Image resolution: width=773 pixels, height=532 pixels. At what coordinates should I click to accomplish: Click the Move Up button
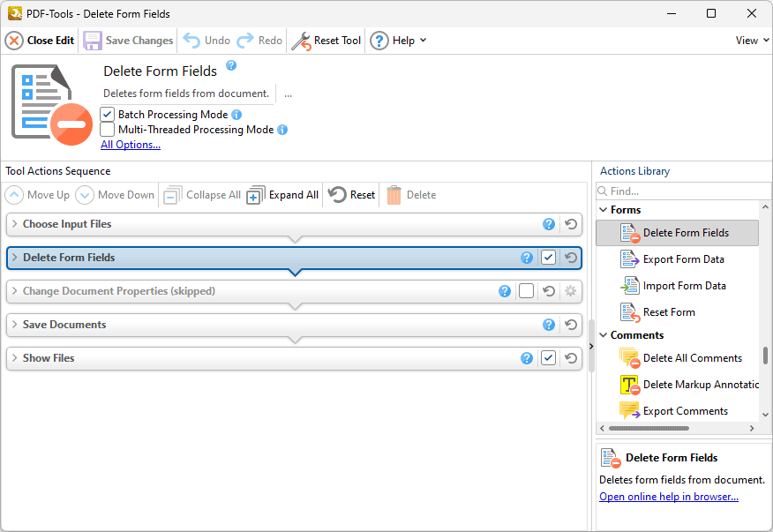coord(37,195)
